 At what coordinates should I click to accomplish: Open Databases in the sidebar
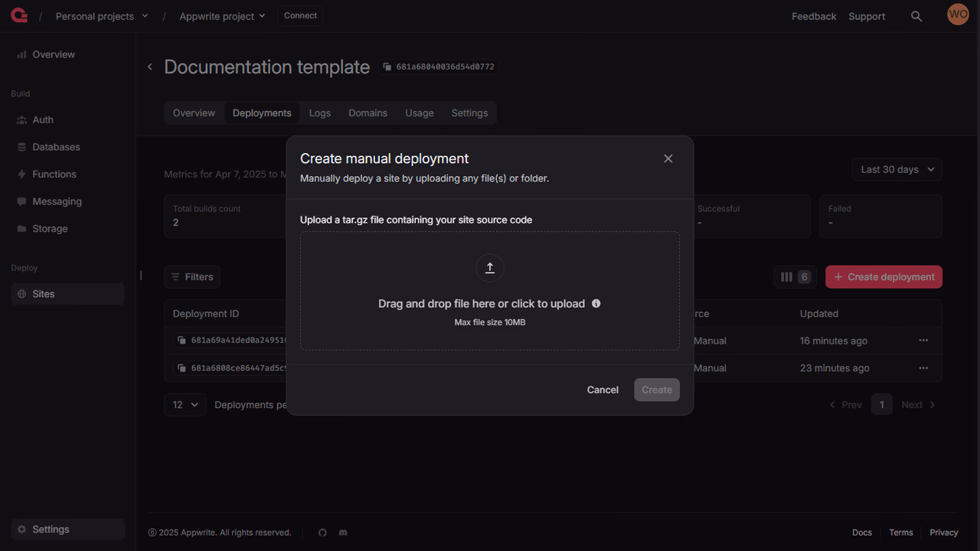click(67, 147)
